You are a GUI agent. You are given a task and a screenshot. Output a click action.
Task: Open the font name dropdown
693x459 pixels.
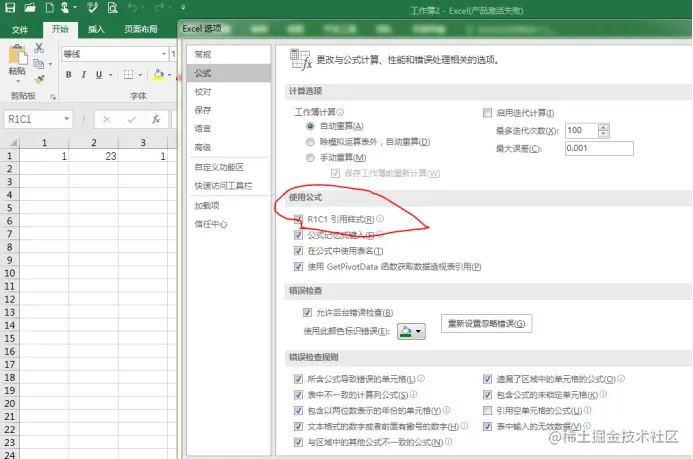tap(164, 54)
